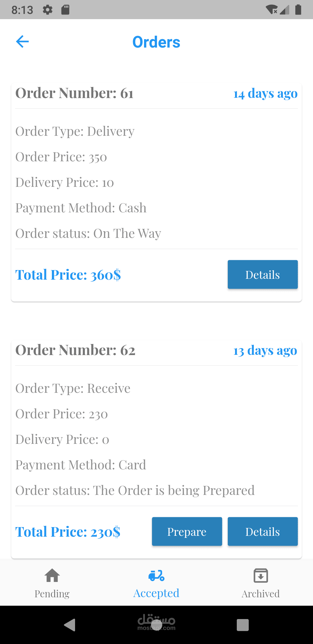Tap the battery status icon
Image resolution: width=313 pixels, height=644 pixels.
click(x=298, y=10)
